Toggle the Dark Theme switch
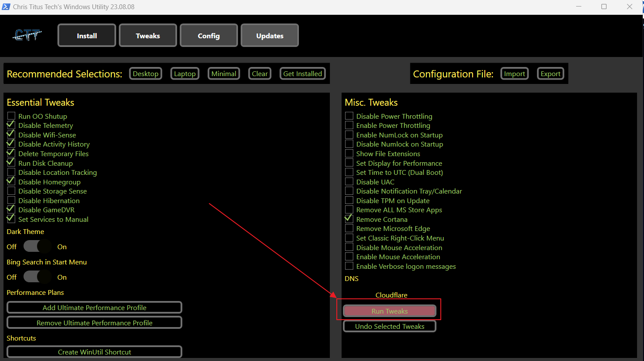Image resolution: width=644 pixels, height=361 pixels. (37, 247)
